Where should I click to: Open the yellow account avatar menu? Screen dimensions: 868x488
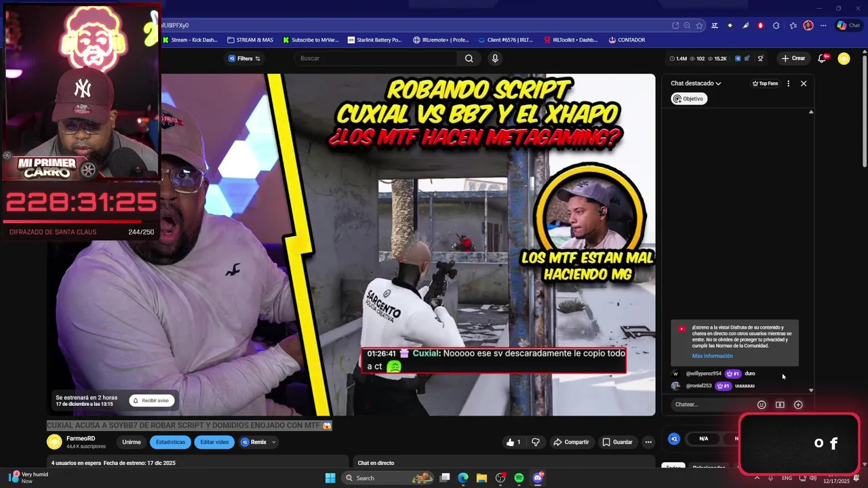(844, 59)
